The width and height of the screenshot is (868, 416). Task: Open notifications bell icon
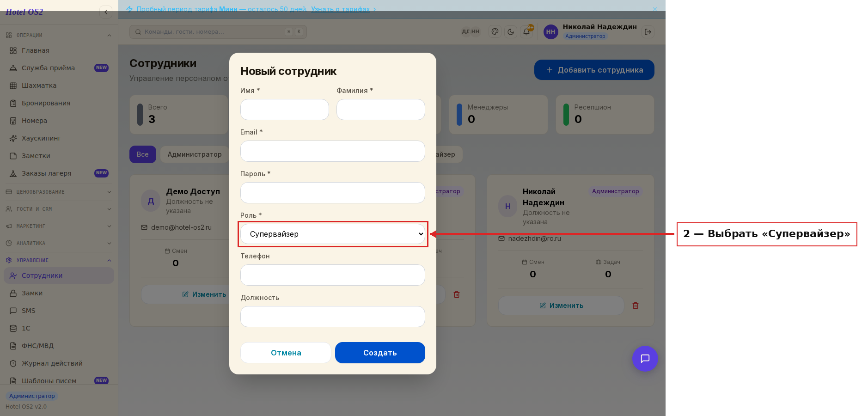pyautogui.click(x=526, y=32)
